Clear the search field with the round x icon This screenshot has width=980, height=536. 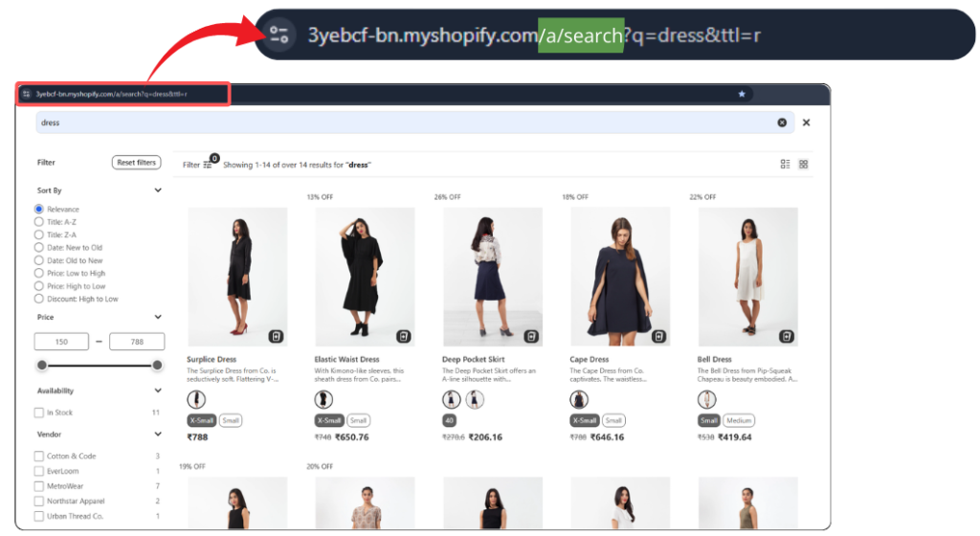782,123
